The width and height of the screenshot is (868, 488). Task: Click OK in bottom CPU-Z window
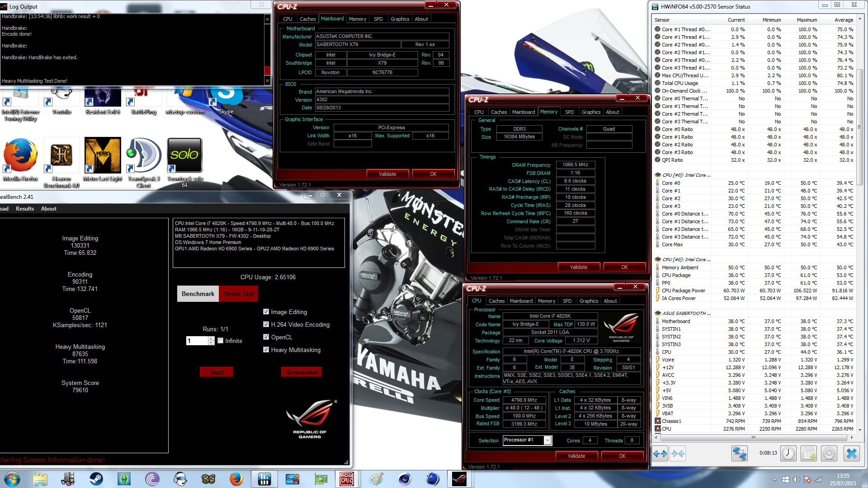point(622,456)
